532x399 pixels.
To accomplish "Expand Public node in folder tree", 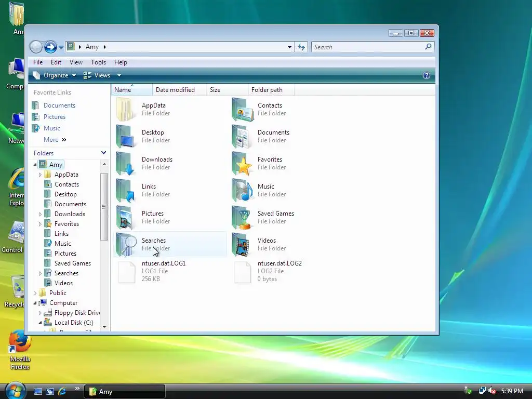I will tap(35, 293).
